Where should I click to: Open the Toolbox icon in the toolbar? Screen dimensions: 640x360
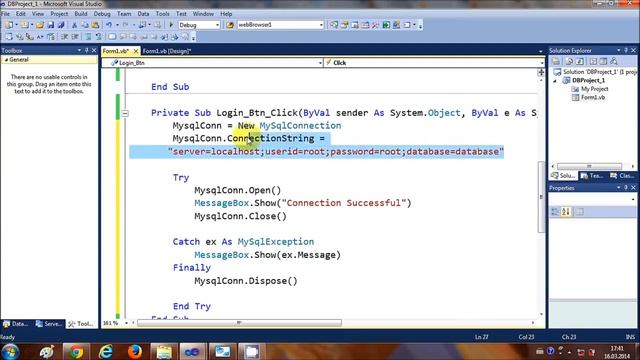(376, 25)
